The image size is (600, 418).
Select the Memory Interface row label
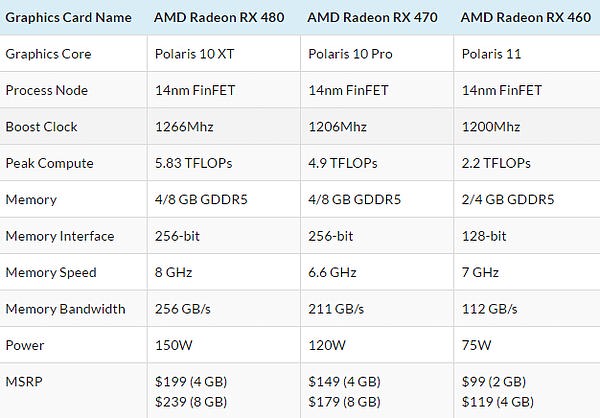pyautogui.click(x=60, y=236)
